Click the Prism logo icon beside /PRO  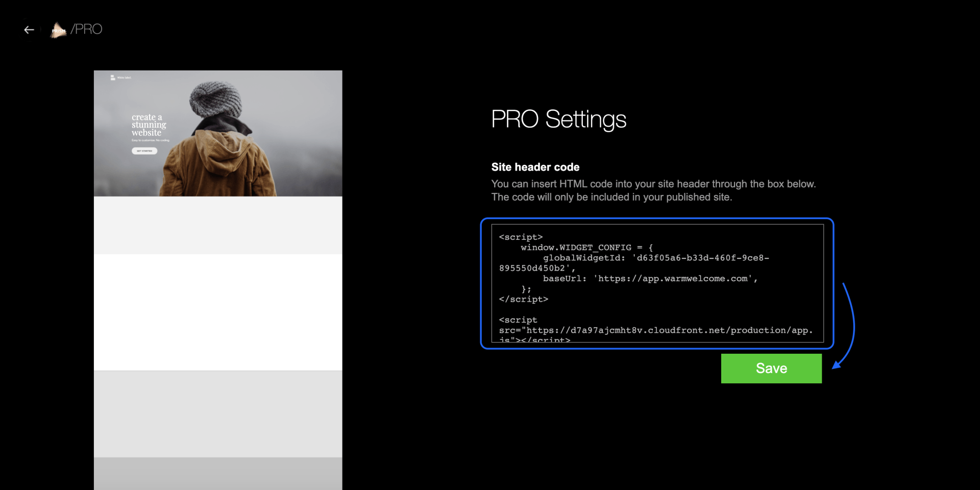58,30
